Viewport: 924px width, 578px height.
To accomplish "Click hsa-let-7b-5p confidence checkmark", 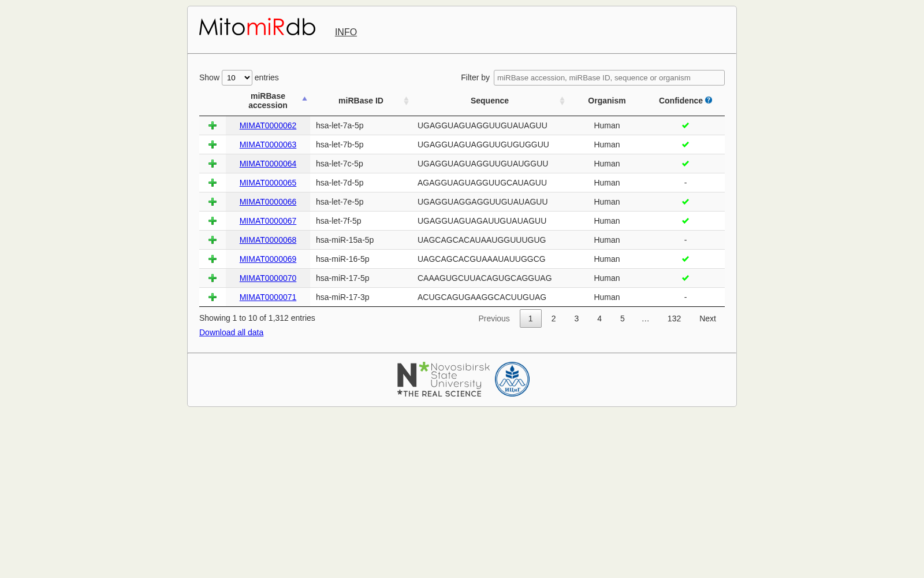I will coord(685,144).
